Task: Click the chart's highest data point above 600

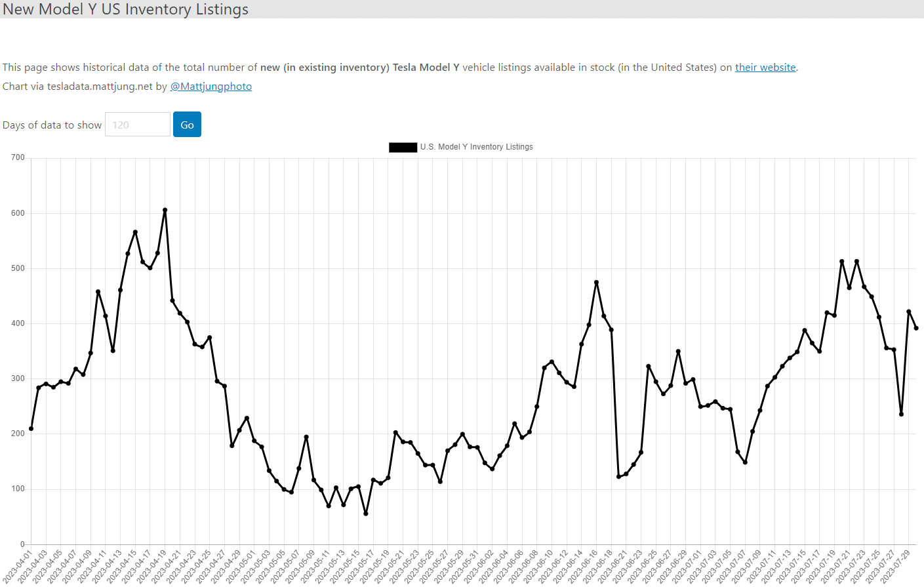Action: 165,210
